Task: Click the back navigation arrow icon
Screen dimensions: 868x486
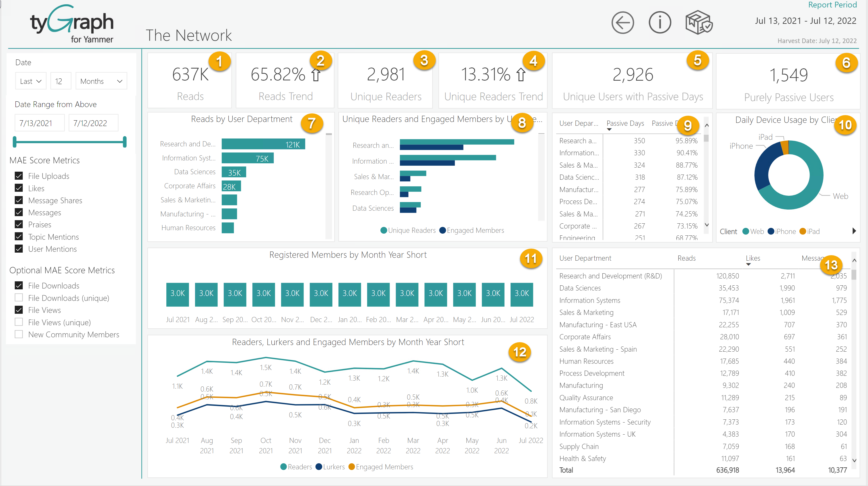Action: pyautogui.click(x=622, y=22)
